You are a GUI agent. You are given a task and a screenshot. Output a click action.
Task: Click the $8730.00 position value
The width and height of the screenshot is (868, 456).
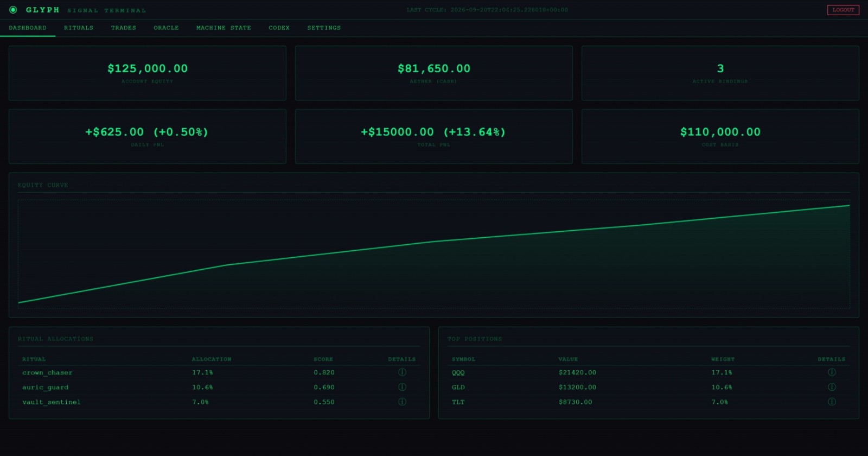coord(575,402)
